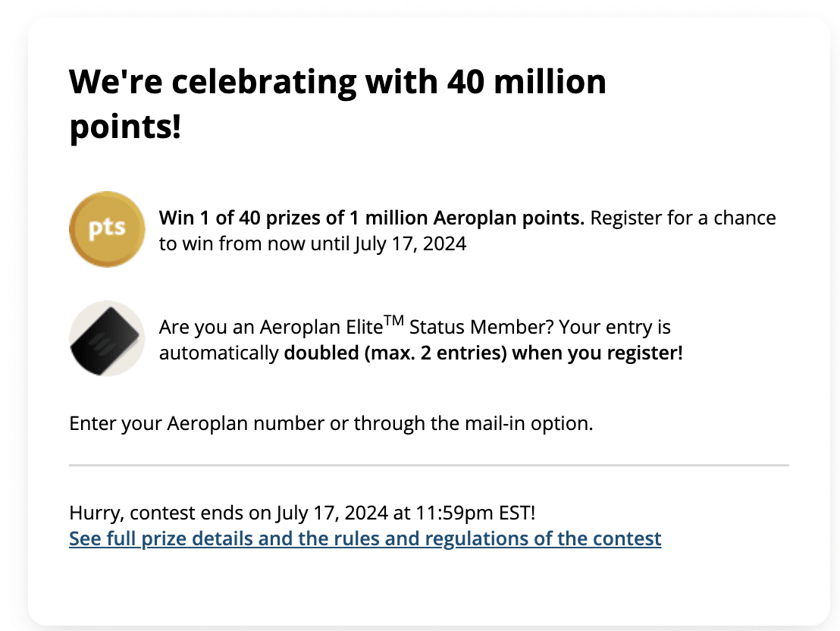The width and height of the screenshot is (840, 631).
Task: Click bold "when you register!" text
Action: click(597, 353)
